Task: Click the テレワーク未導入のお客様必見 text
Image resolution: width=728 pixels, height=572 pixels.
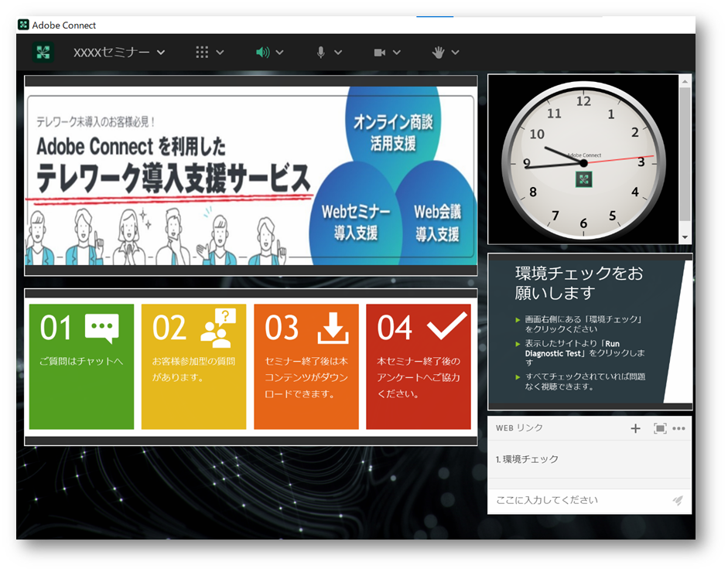Action: point(95,122)
